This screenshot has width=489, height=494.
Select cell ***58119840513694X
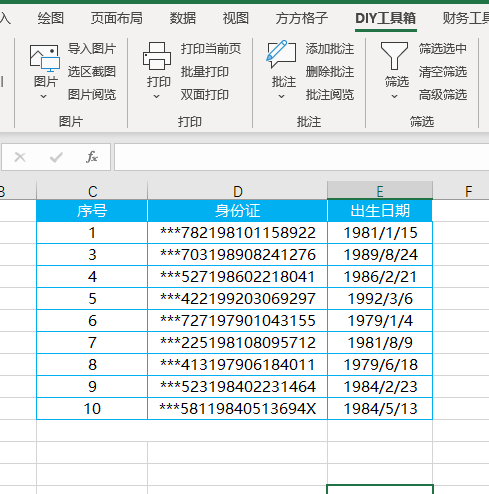pyautogui.click(x=237, y=409)
